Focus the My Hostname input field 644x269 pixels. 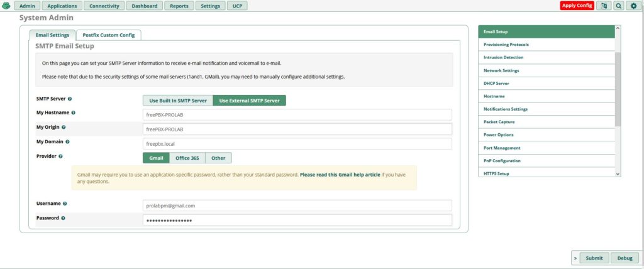[x=297, y=114]
